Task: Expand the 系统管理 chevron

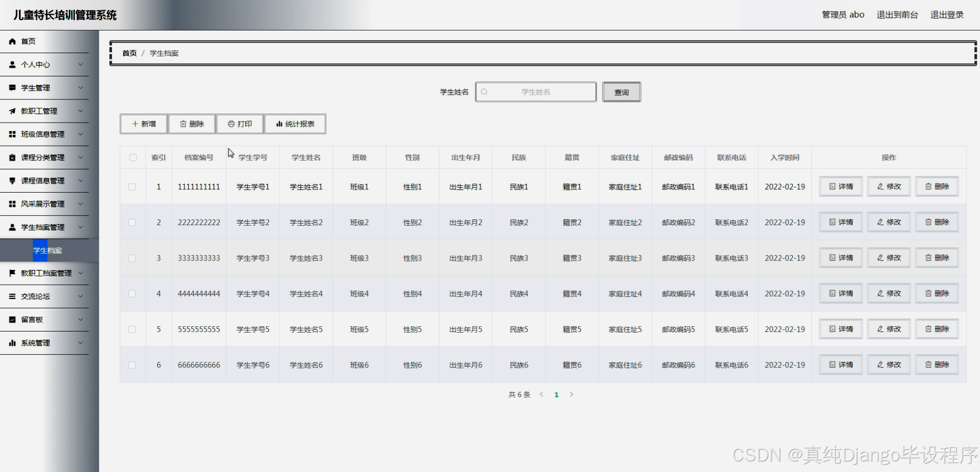Action: pos(81,343)
